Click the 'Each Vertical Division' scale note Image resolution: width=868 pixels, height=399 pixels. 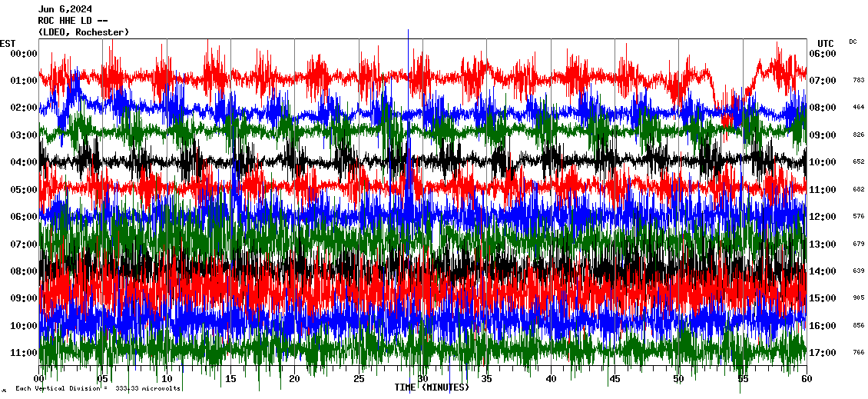98,388
